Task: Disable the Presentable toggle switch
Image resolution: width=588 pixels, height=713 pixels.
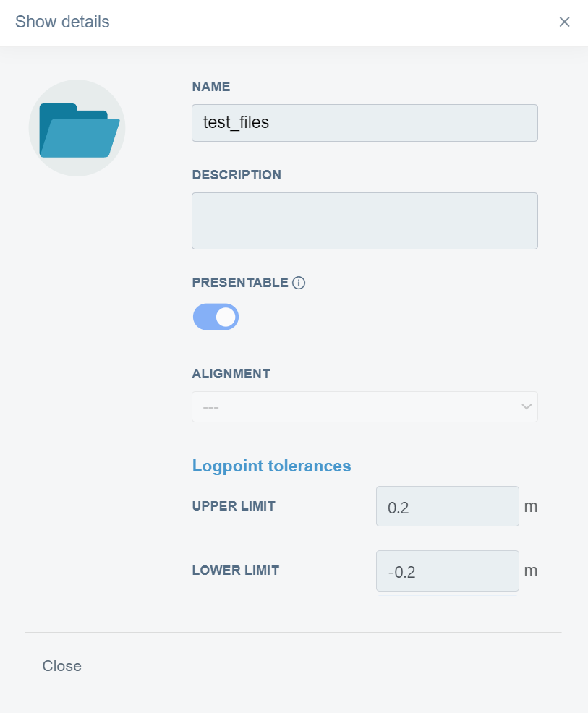Action: click(216, 317)
